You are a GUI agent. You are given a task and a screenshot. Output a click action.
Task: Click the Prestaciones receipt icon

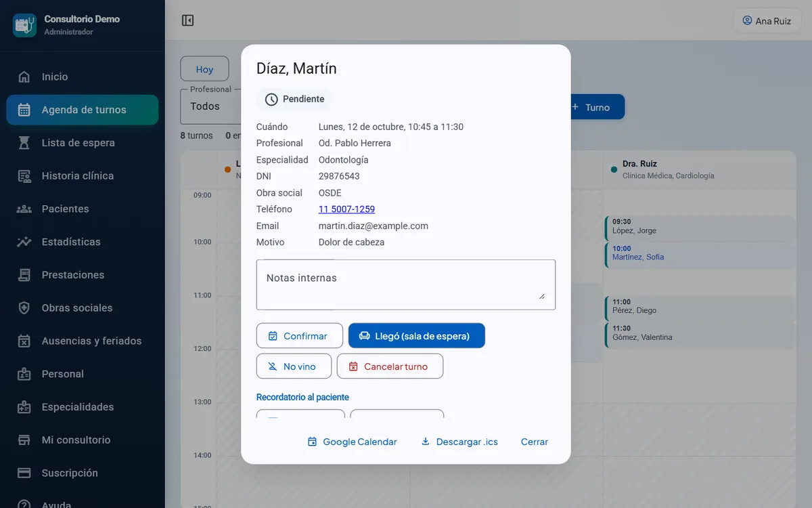pos(24,275)
